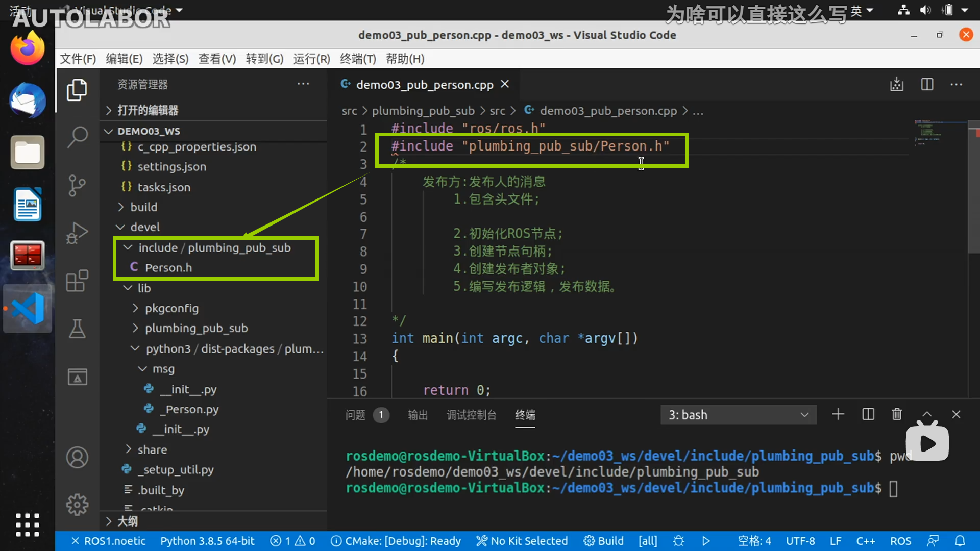Open the Extensions view
This screenshot has width=980, height=551.
[x=77, y=281]
